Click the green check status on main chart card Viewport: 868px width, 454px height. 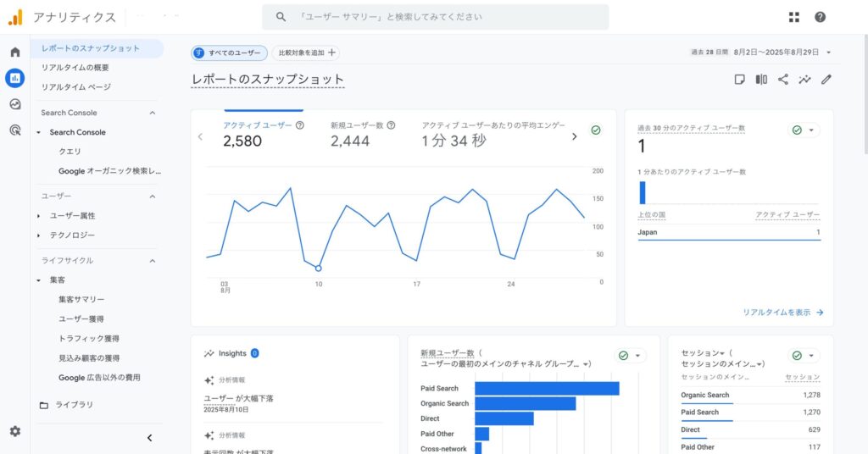click(596, 130)
